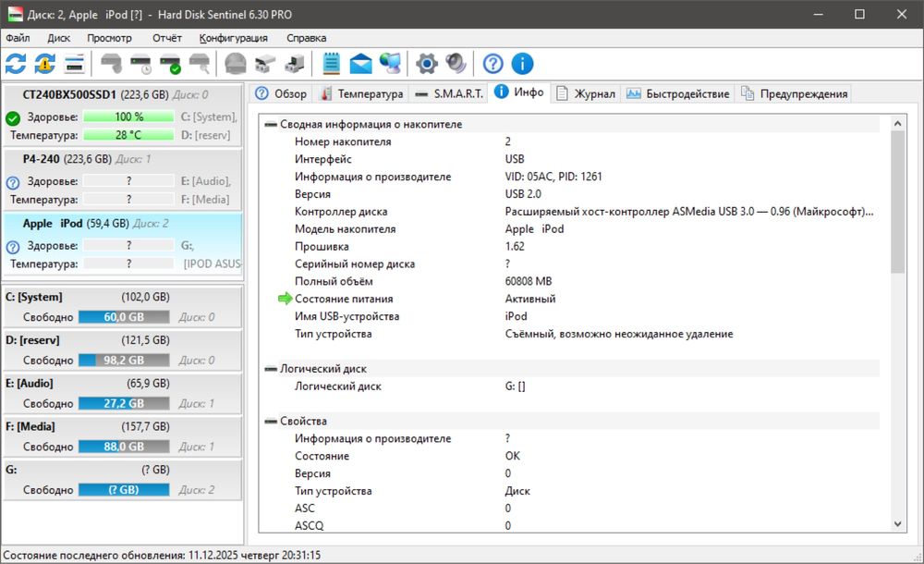The image size is (924, 564).
Task: Open the Конфигурация menu
Action: click(x=234, y=38)
